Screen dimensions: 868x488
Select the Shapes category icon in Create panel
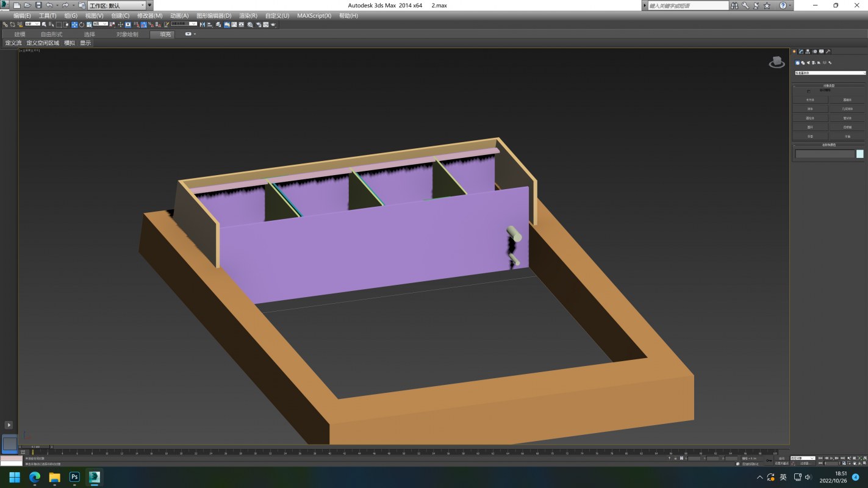(x=803, y=63)
